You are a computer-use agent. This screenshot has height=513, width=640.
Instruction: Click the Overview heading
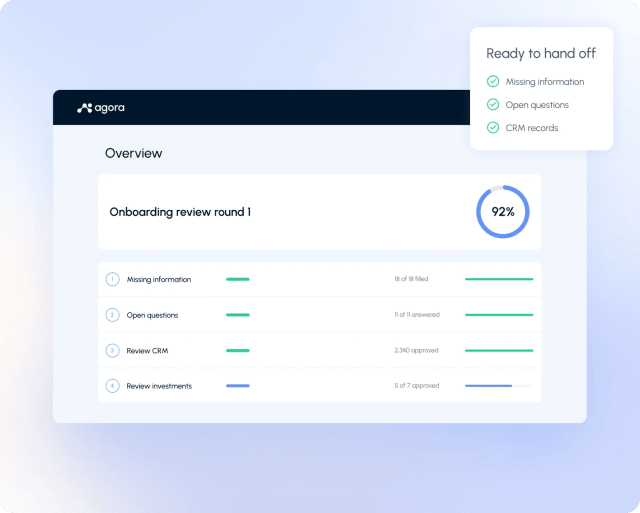(133, 153)
